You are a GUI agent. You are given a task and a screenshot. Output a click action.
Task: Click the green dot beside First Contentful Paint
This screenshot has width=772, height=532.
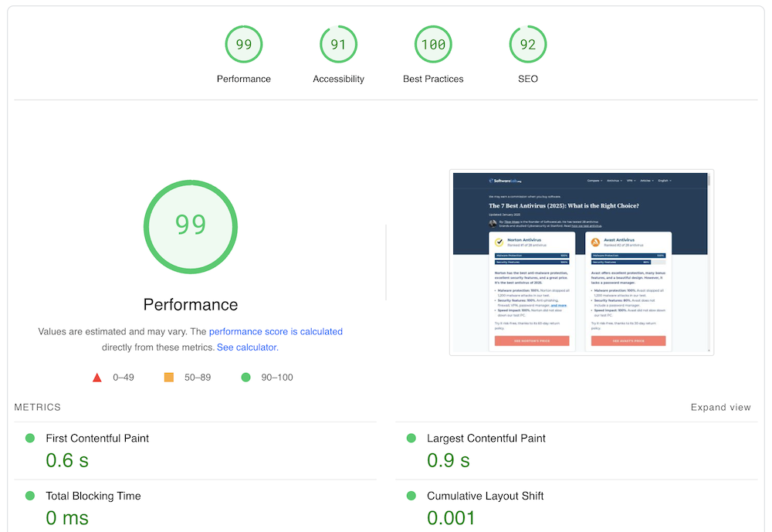pos(29,438)
